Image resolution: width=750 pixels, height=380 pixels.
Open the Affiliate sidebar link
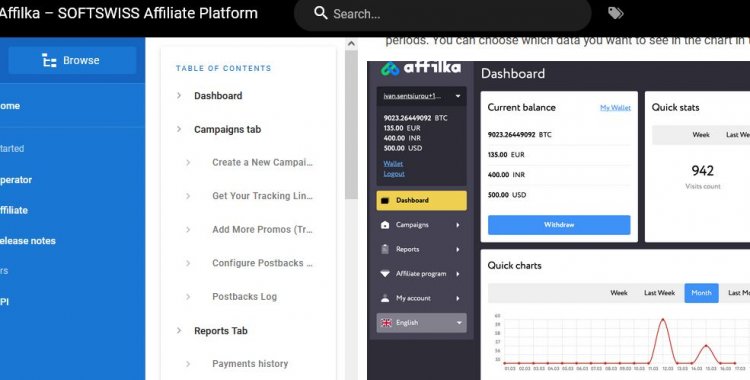(x=13, y=210)
